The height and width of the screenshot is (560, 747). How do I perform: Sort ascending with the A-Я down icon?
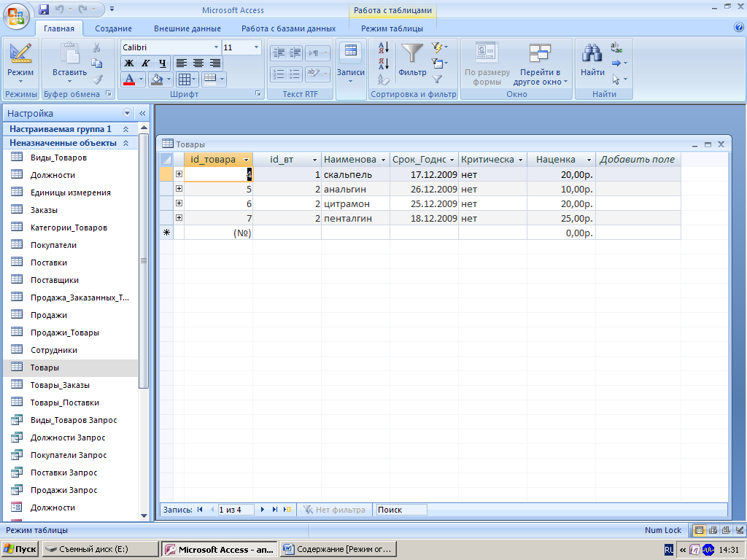click(384, 47)
